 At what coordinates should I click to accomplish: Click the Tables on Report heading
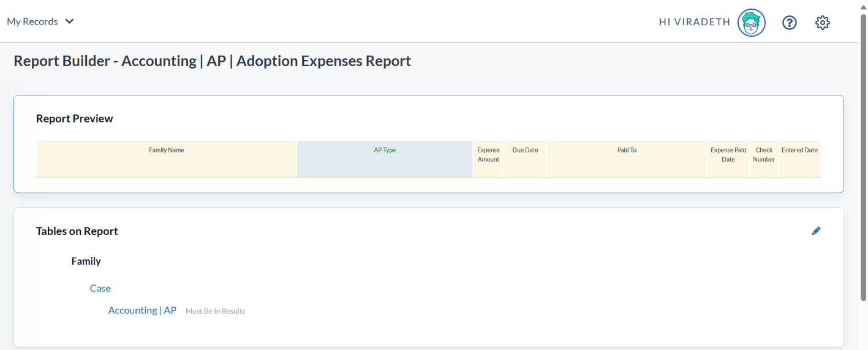pos(77,231)
